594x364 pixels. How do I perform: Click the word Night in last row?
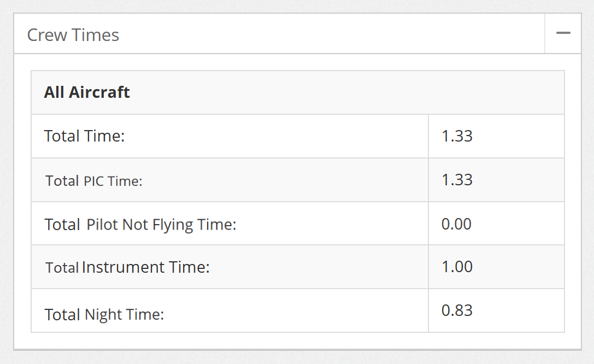click(x=102, y=315)
